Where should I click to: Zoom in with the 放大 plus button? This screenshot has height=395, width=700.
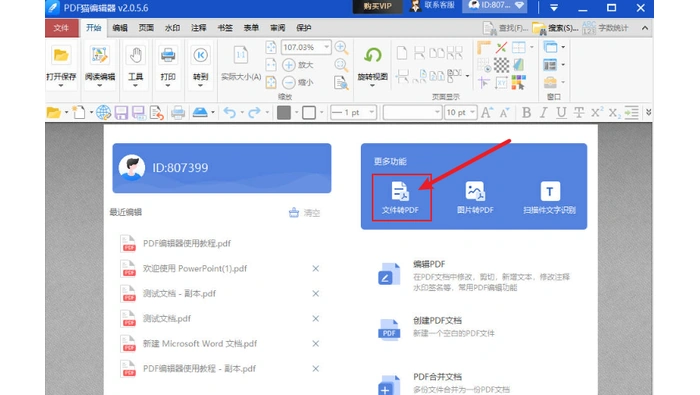coord(289,65)
